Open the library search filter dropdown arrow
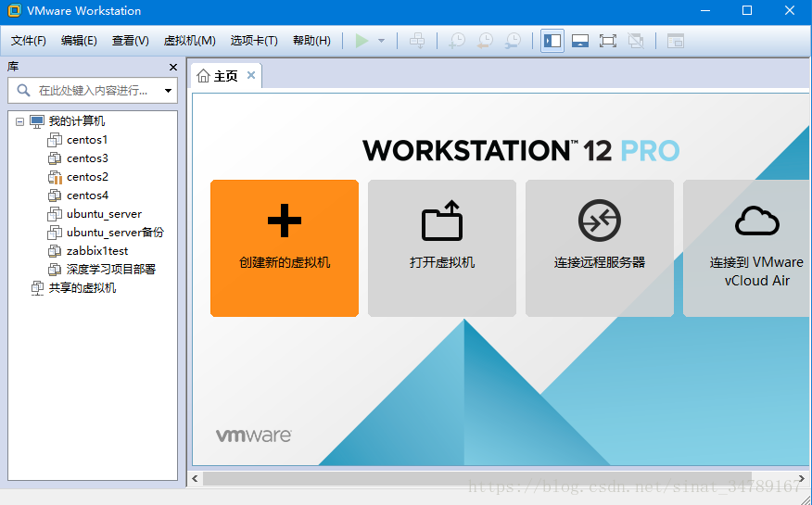Screen dimensions: 812x505 (x=168, y=91)
